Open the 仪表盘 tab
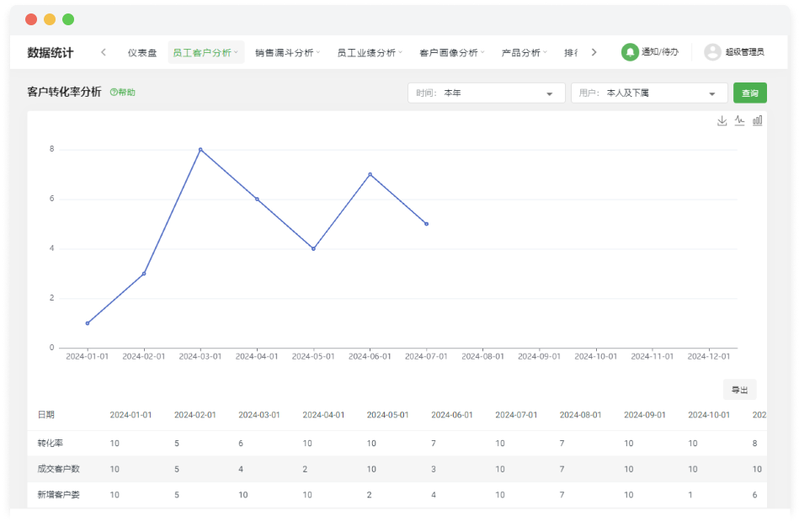The width and height of the screenshot is (799, 532). click(x=142, y=52)
